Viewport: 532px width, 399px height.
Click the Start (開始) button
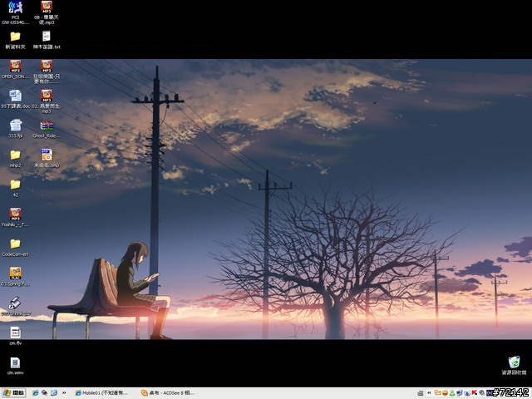click(13, 393)
